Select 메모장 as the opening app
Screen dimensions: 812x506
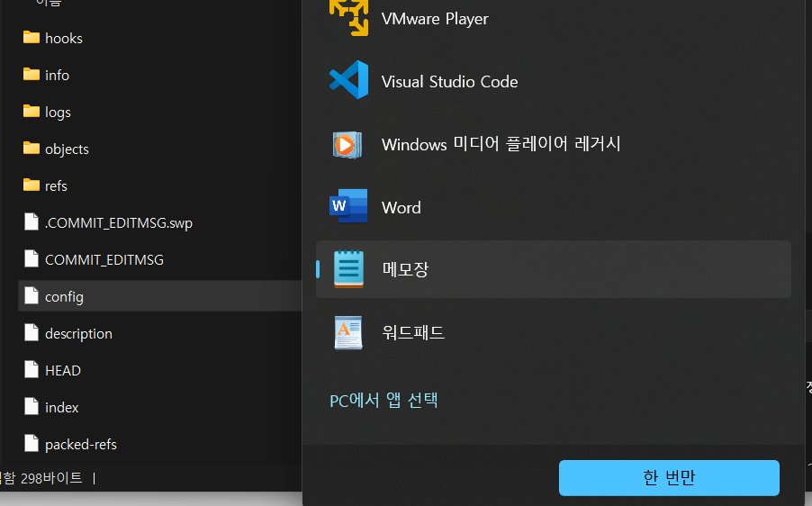pyautogui.click(x=553, y=269)
